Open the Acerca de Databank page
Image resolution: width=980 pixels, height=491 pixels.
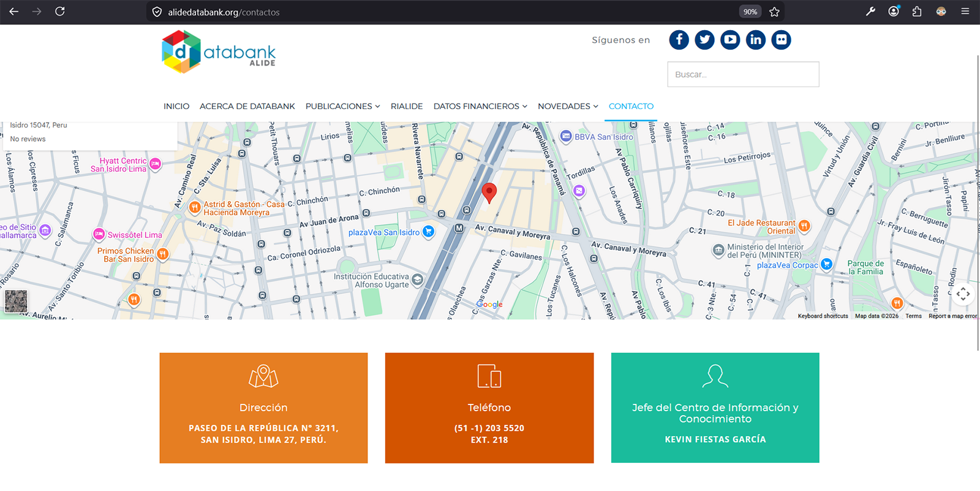(x=247, y=106)
